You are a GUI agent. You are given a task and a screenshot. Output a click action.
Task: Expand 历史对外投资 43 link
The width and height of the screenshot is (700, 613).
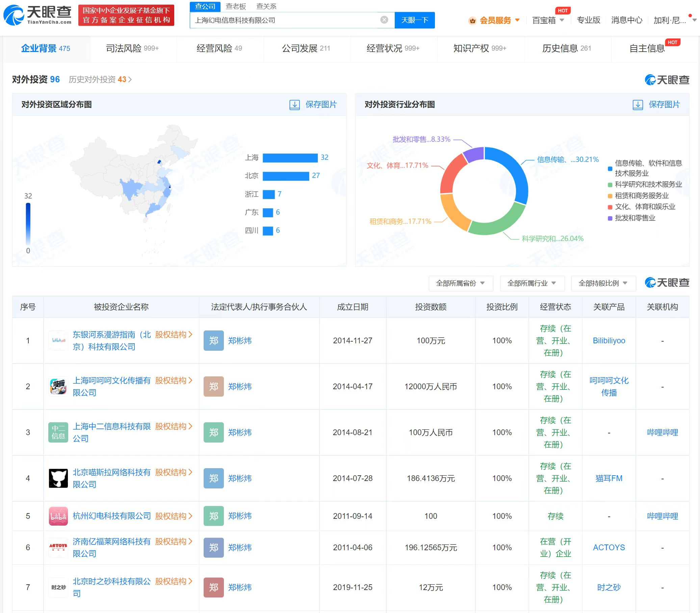[x=100, y=79]
